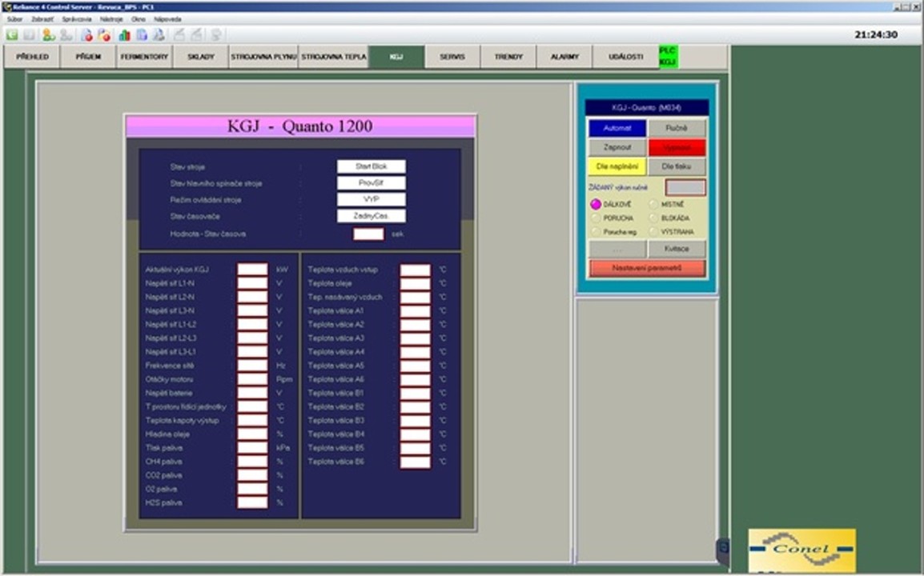Click the Teplota oleje value field
The height and width of the screenshot is (576, 924).
[416, 283]
